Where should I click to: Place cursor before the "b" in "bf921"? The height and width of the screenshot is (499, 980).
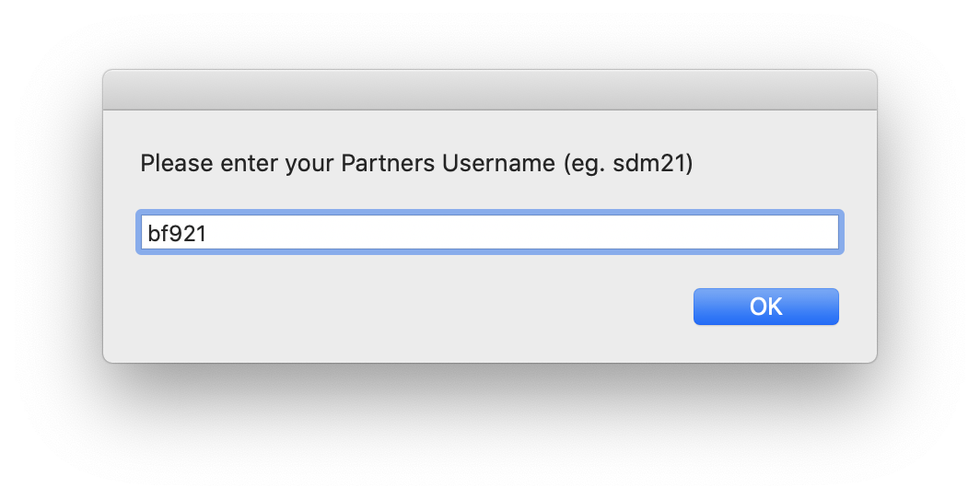tap(147, 233)
